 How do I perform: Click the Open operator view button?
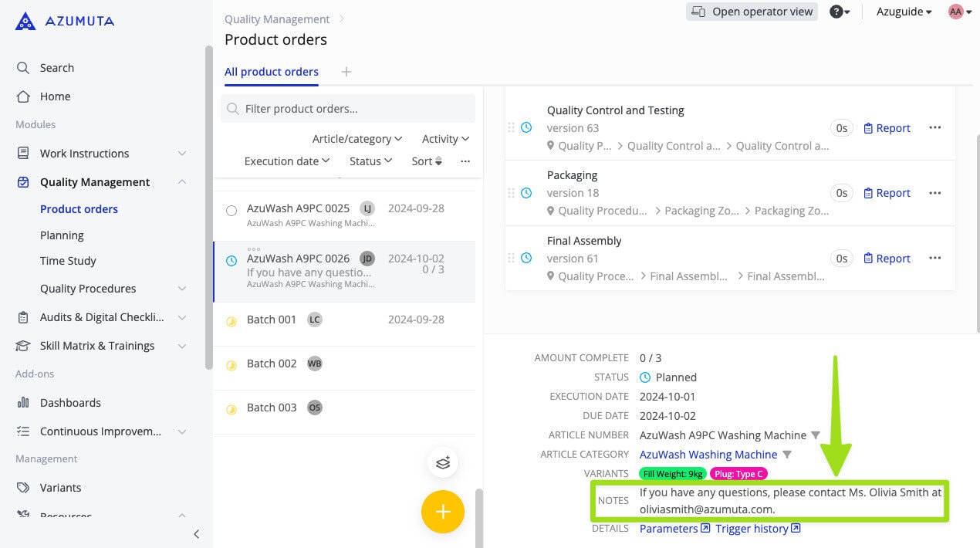(x=751, y=12)
